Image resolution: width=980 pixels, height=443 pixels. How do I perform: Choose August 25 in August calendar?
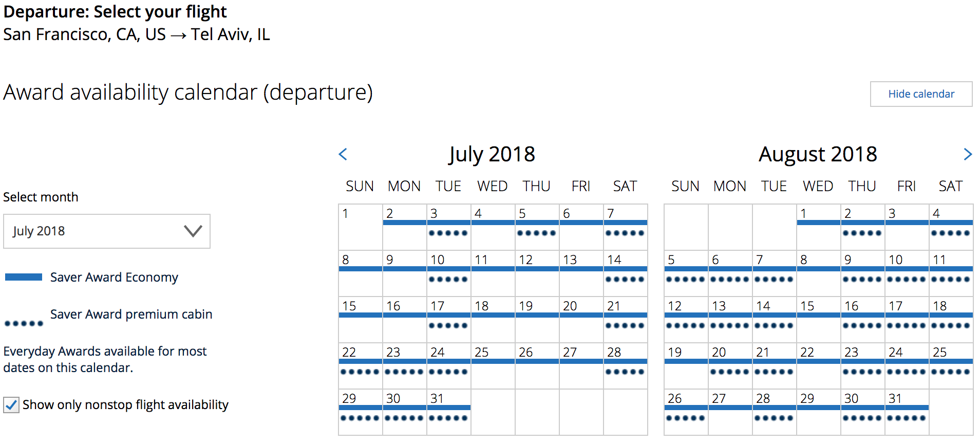[951, 365]
